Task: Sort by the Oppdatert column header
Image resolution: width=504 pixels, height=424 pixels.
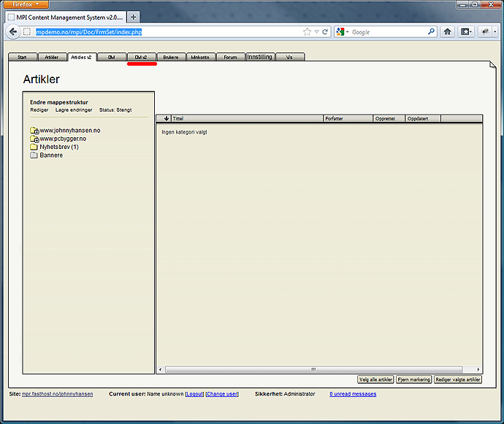Action: (x=423, y=118)
